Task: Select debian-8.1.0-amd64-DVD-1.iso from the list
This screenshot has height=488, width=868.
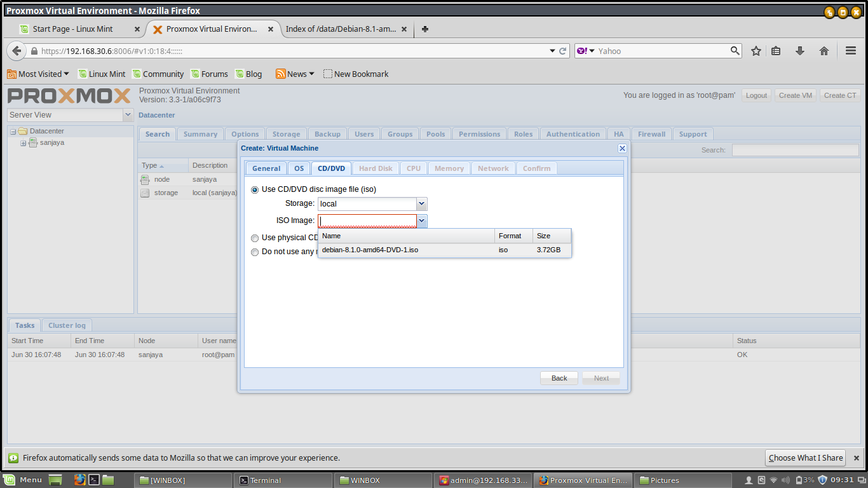Action: [x=444, y=250]
